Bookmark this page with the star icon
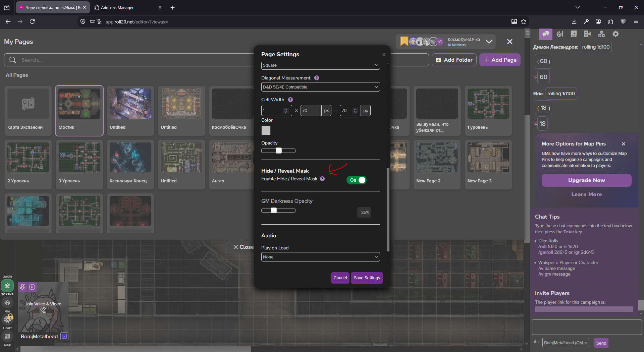644x352 pixels. pyautogui.click(x=524, y=21)
